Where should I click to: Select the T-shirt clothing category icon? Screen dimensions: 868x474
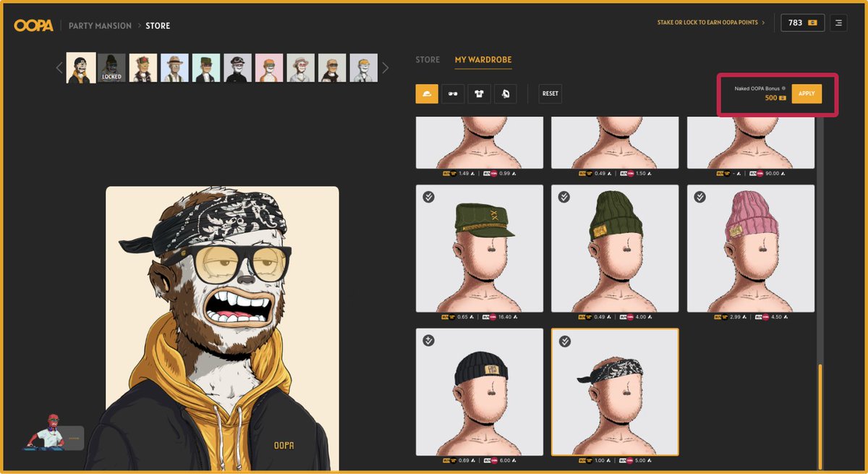[479, 93]
